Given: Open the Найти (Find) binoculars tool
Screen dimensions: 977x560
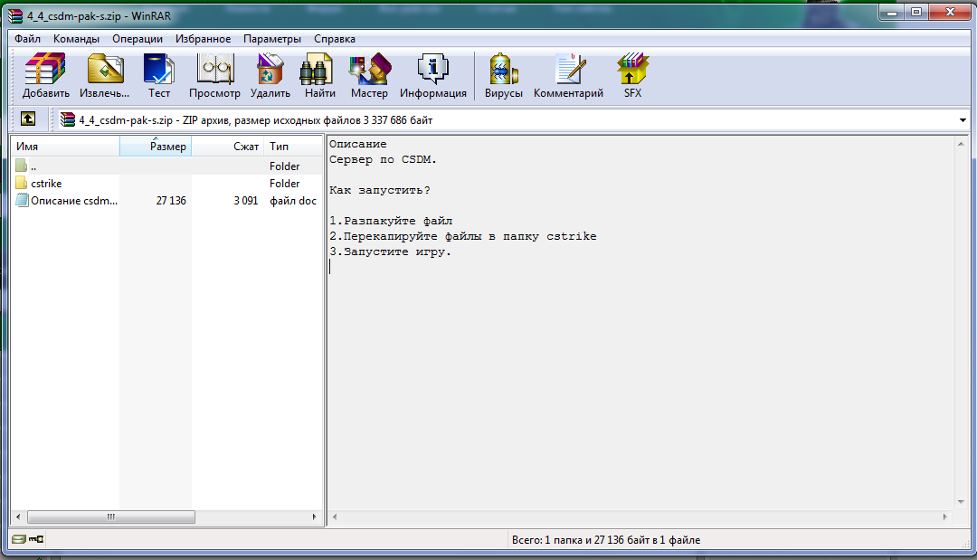Looking at the screenshot, I should click(x=319, y=75).
